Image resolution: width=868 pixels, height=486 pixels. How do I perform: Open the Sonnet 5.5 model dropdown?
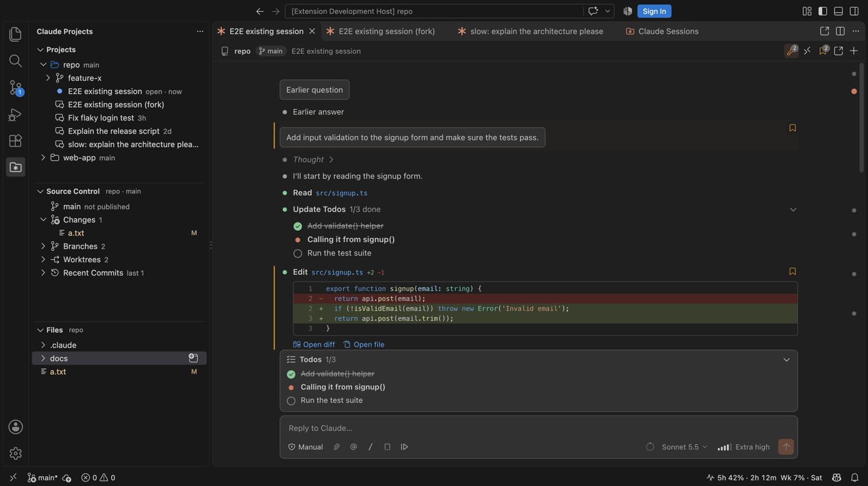(x=684, y=447)
